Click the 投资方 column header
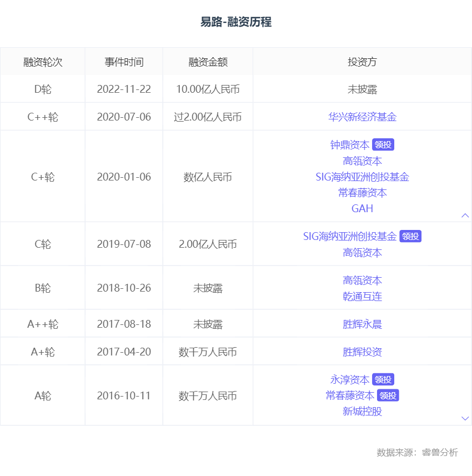 coord(362,62)
